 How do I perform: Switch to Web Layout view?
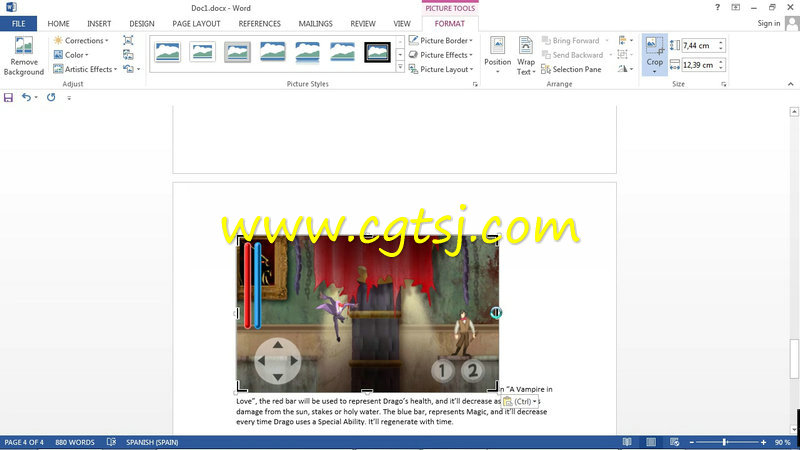tap(674, 442)
